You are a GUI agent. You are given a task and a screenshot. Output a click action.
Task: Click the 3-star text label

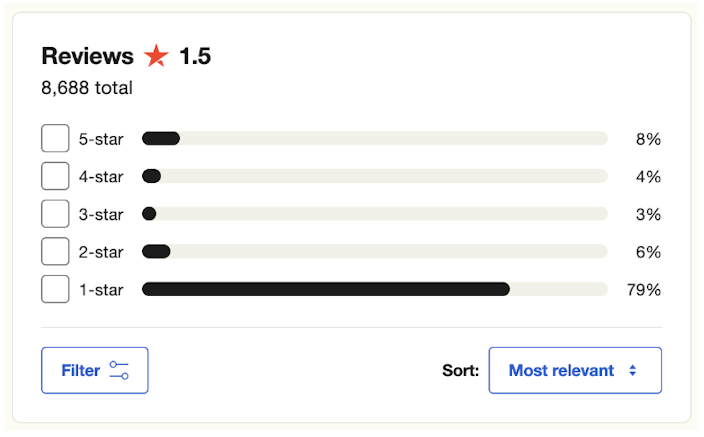pyautogui.click(x=101, y=214)
